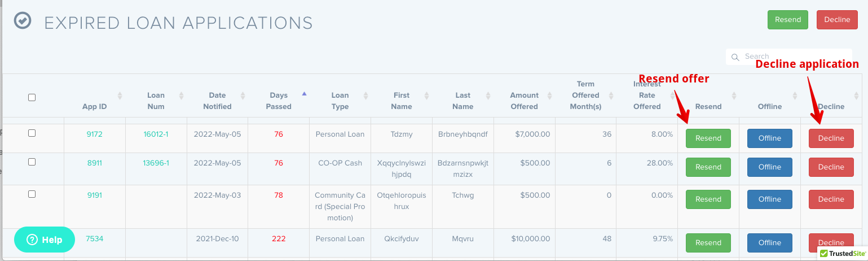Click the Search input field
This screenshot has height=261, width=868.
tap(789, 56)
